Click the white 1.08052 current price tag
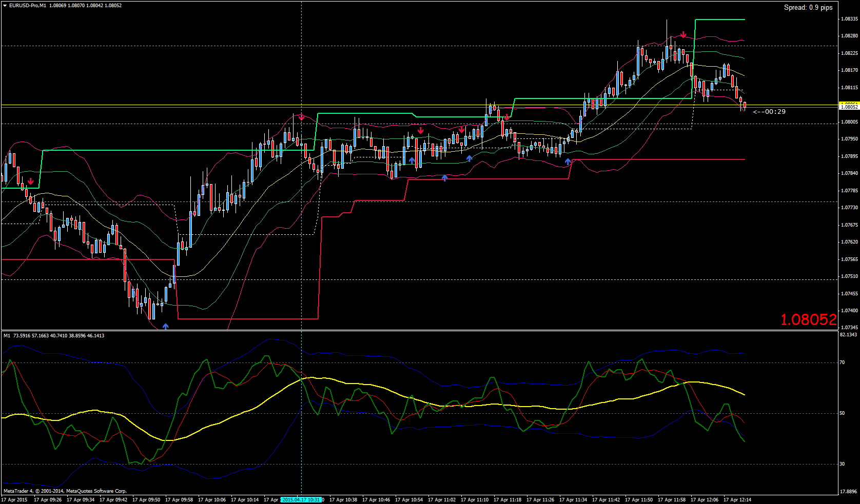The height and width of the screenshot is (504, 860). click(849, 107)
